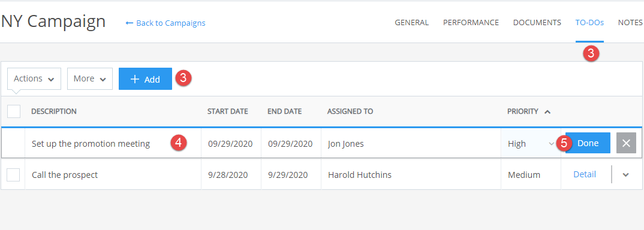644x230 pixels.
Task: Open the Actions dropdown
Action: click(34, 78)
